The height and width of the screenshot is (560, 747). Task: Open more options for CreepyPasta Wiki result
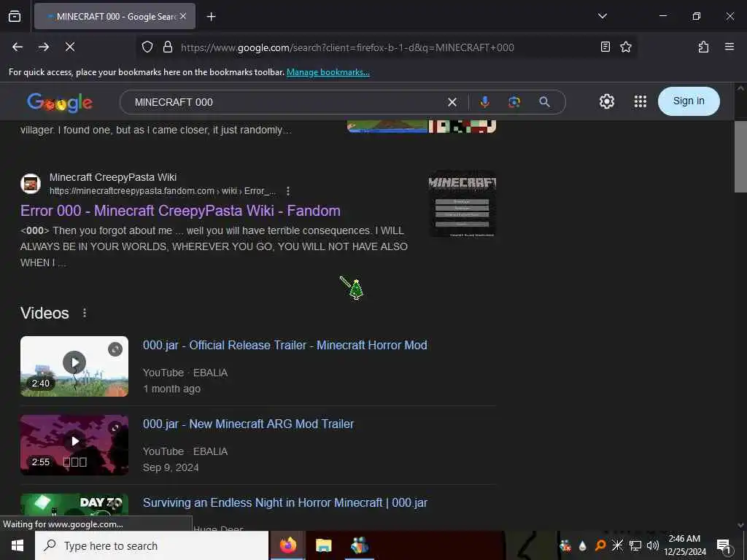pyautogui.click(x=288, y=191)
